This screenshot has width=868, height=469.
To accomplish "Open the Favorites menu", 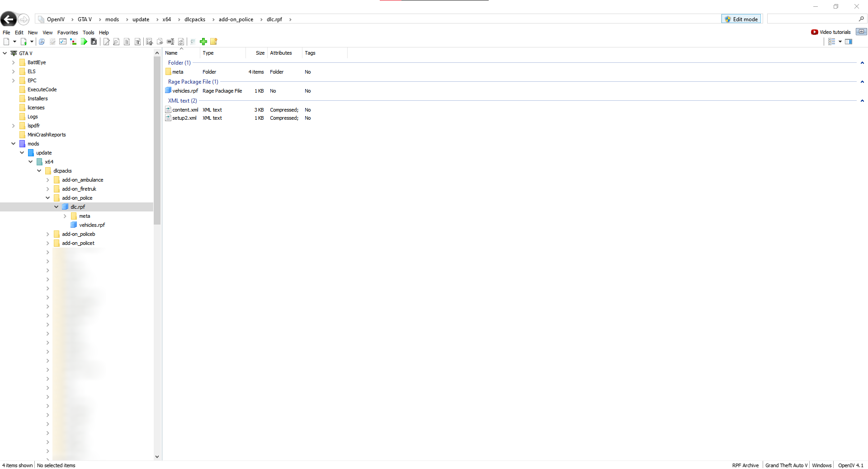I will pyautogui.click(x=67, y=33).
